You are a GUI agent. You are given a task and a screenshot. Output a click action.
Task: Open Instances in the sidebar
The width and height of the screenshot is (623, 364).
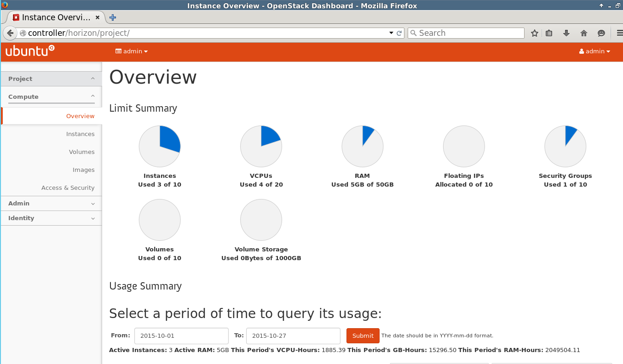pos(80,134)
